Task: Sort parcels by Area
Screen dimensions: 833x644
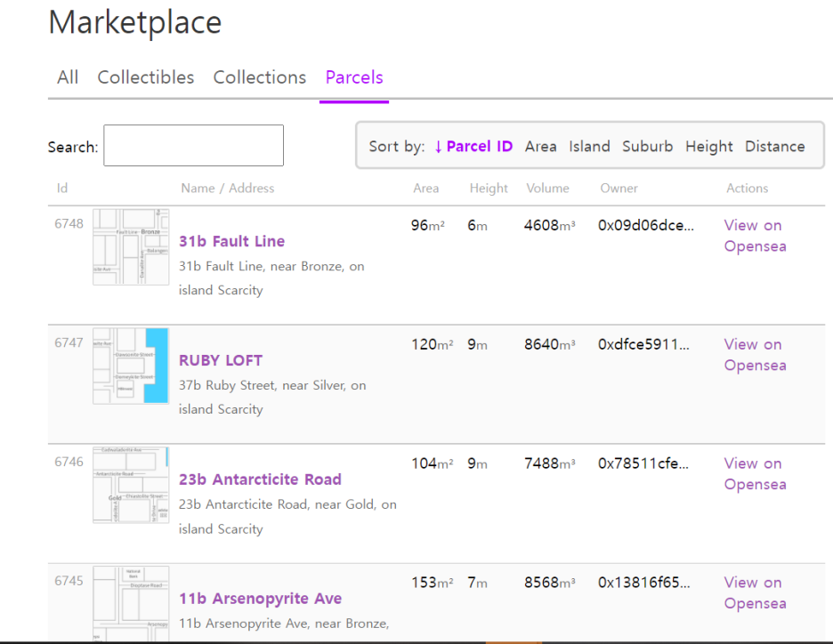Action: coord(541,147)
